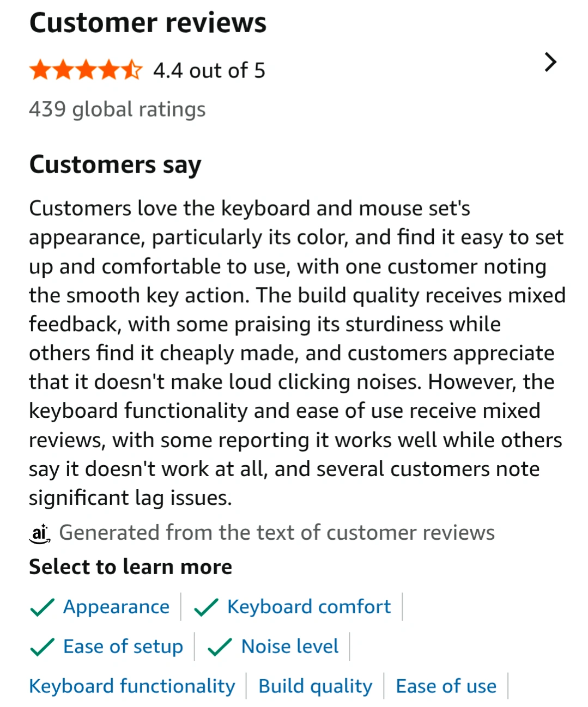Click the Select to learn more label

130,567
